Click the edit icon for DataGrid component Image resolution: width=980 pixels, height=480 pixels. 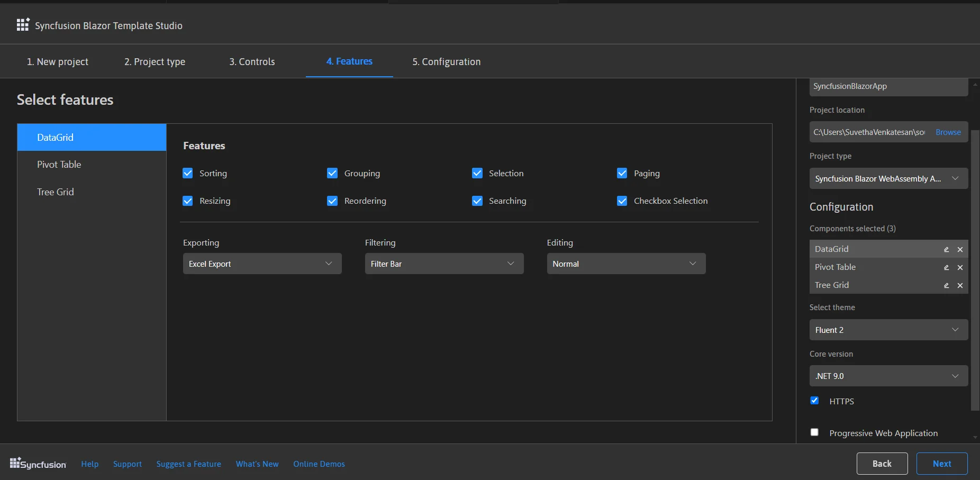(x=946, y=249)
